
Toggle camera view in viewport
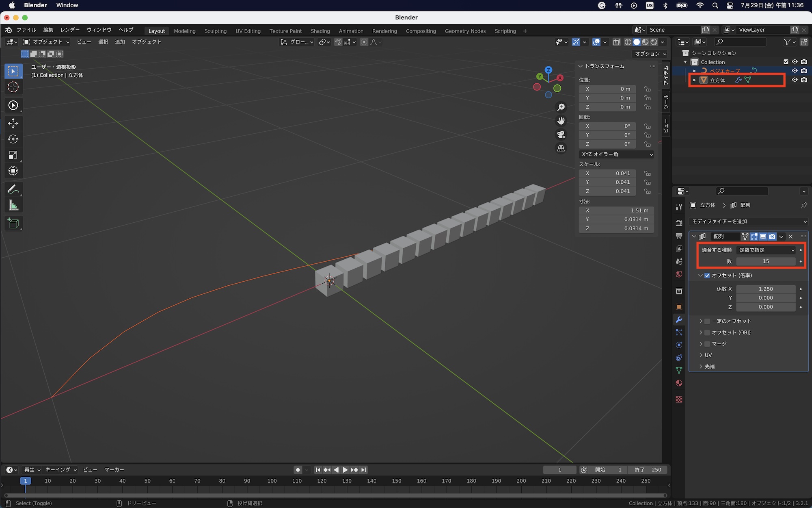pyautogui.click(x=561, y=135)
